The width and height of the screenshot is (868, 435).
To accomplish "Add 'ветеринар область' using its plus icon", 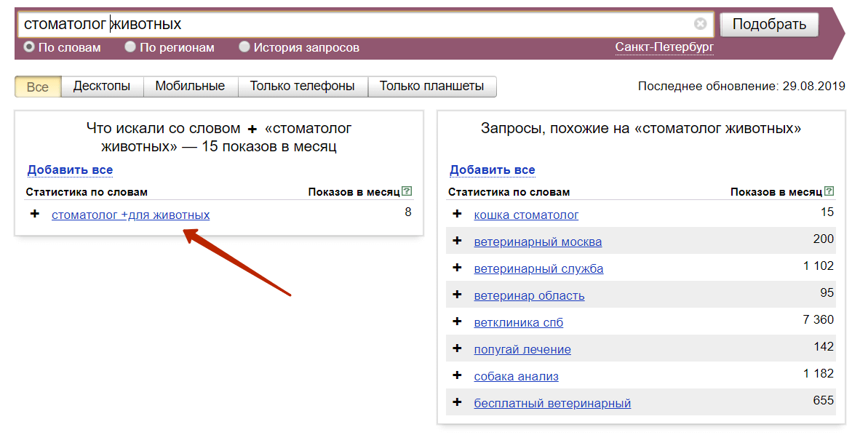I will click(457, 295).
